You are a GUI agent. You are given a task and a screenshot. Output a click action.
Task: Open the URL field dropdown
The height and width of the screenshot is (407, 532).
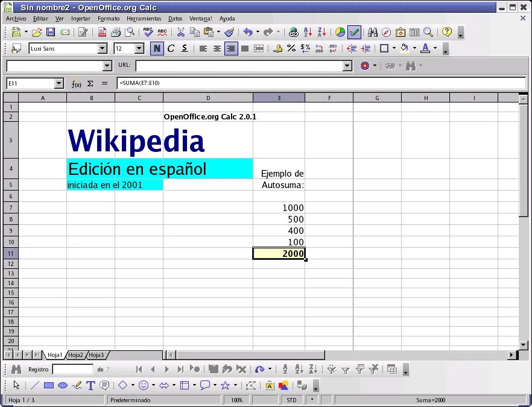pos(347,66)
